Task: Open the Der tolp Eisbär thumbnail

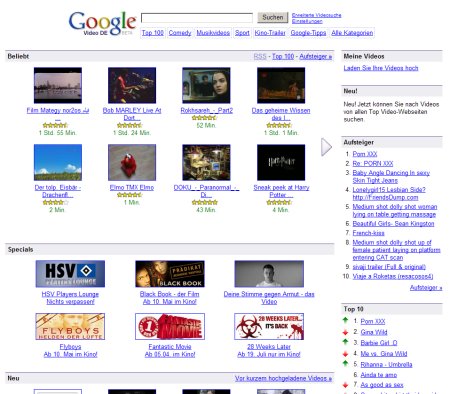Action: [58, 162]
